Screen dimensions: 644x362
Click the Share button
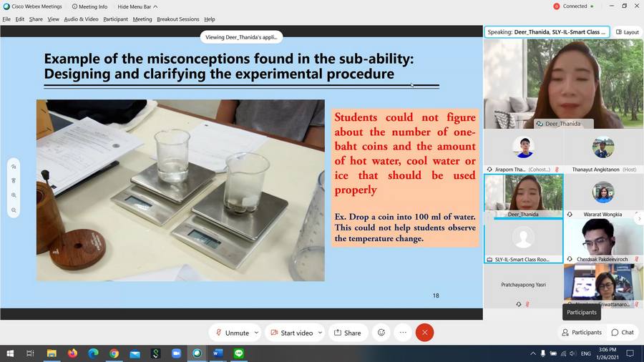347,333
